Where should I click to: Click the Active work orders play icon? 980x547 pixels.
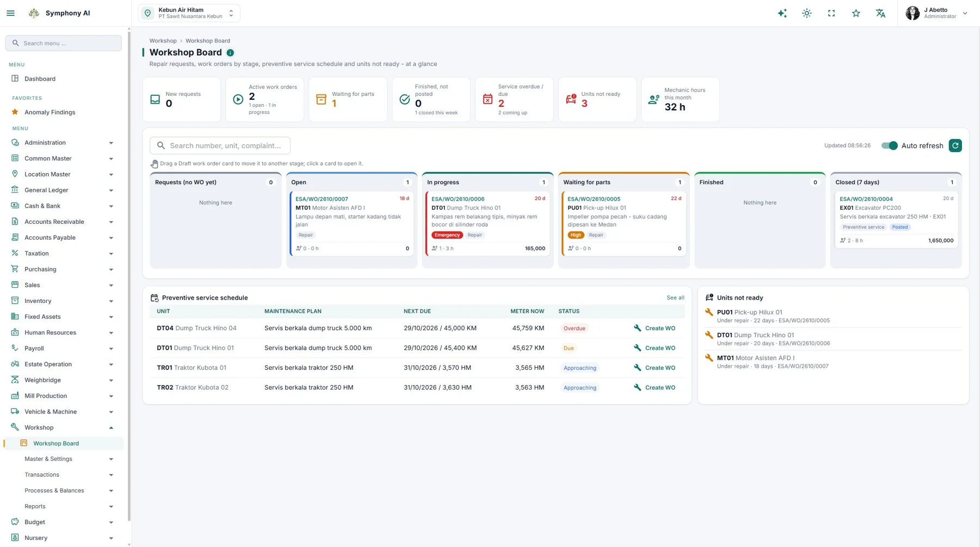[x=238, y=100]
